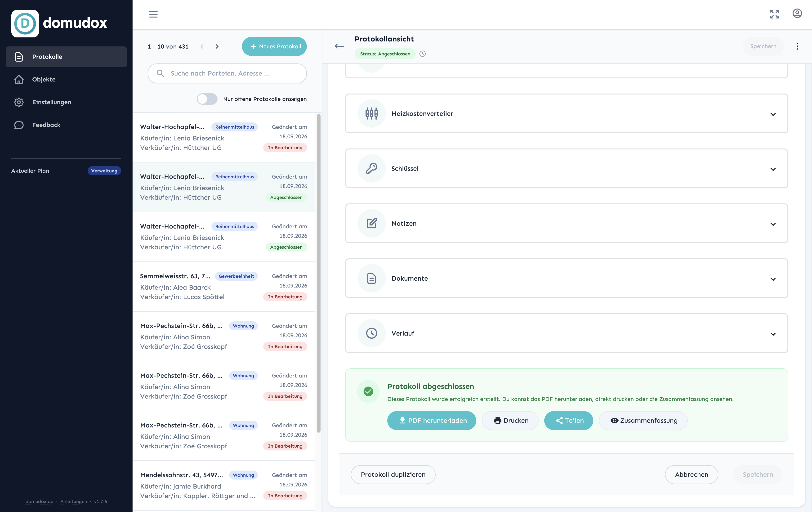Click the previous page arrow

202,47
